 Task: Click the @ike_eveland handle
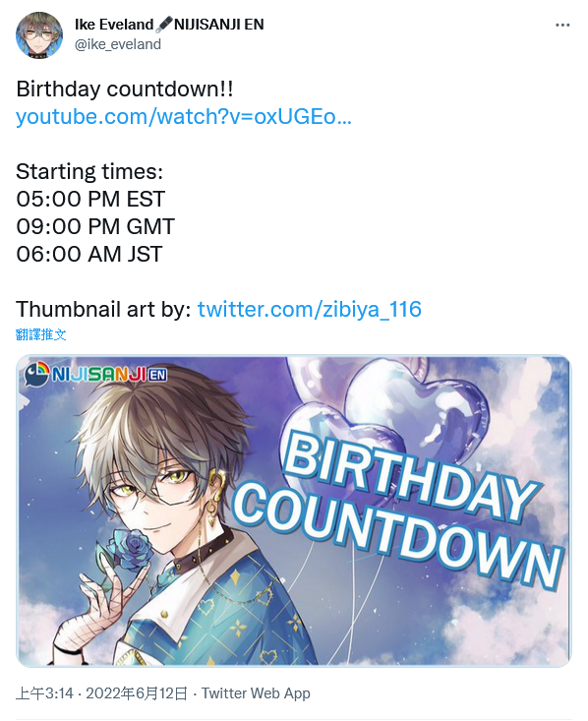(118, 44)
